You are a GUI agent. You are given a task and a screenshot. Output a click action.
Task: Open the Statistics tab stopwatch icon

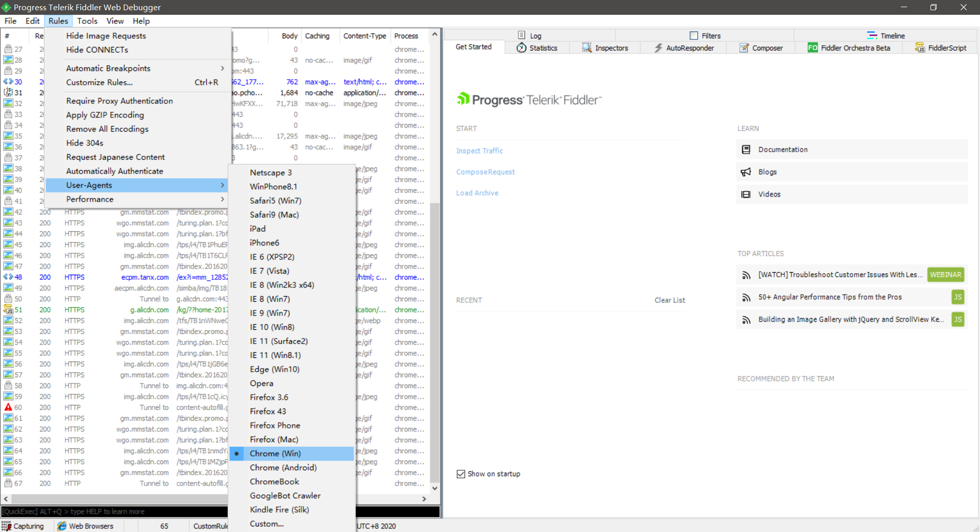(x=521, y=47)
